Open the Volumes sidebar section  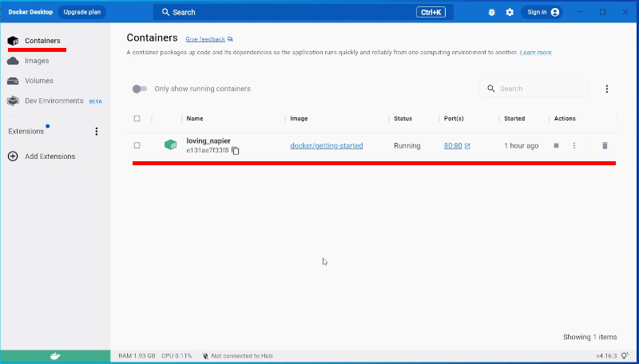tap(38, 81)
